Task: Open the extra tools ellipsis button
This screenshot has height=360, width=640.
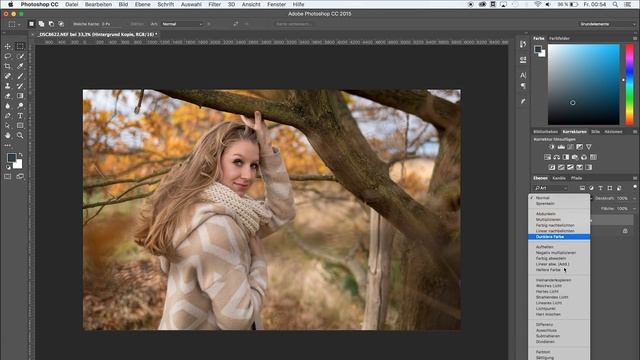Action: (8, 145)
